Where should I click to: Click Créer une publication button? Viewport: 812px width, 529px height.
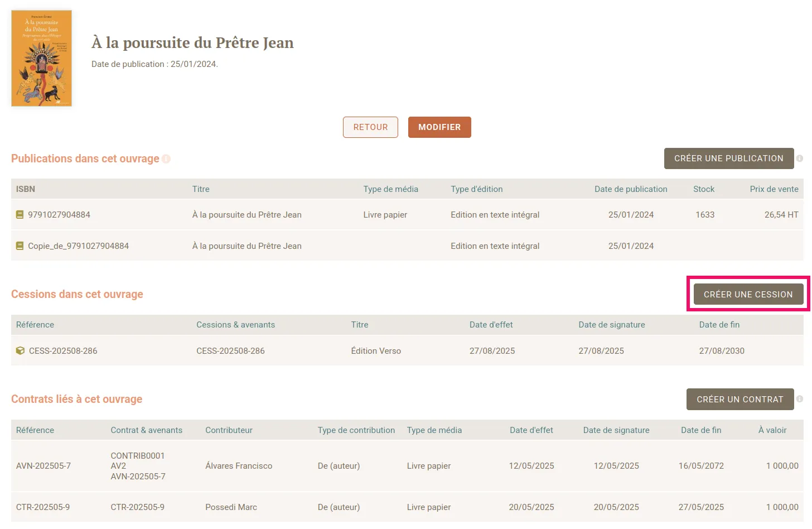click(728, 158)
